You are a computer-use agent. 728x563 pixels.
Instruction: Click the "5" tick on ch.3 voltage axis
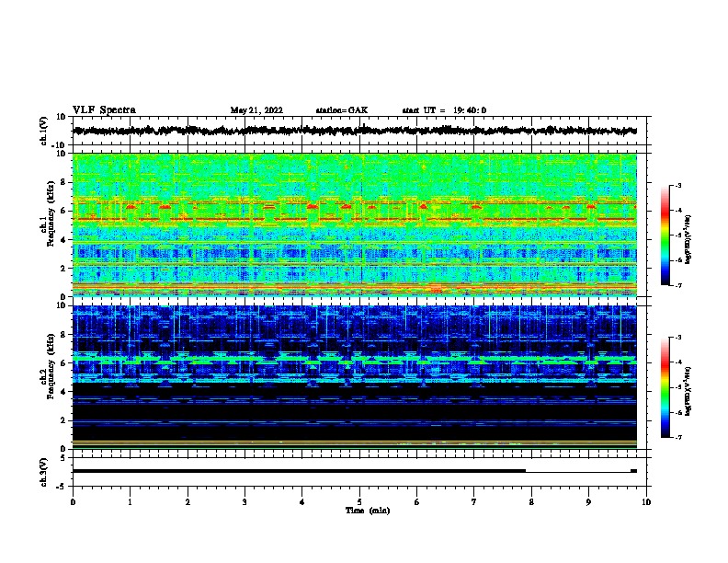63,458
